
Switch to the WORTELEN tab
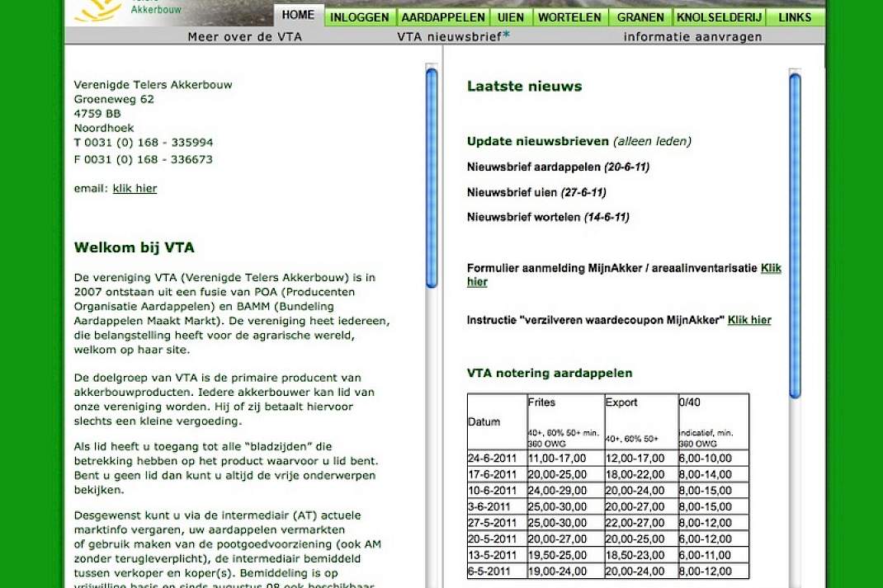tap(569, 17)
